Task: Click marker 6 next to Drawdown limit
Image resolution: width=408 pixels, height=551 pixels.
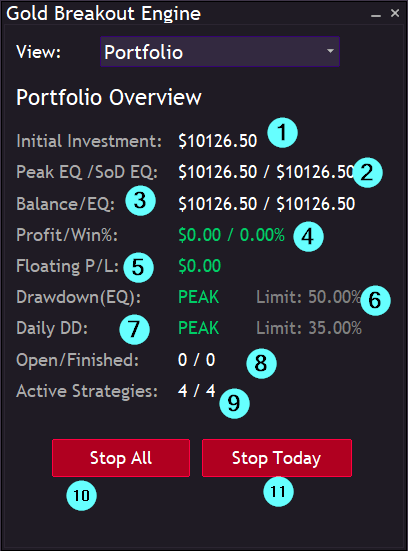Action: (375, 300)
